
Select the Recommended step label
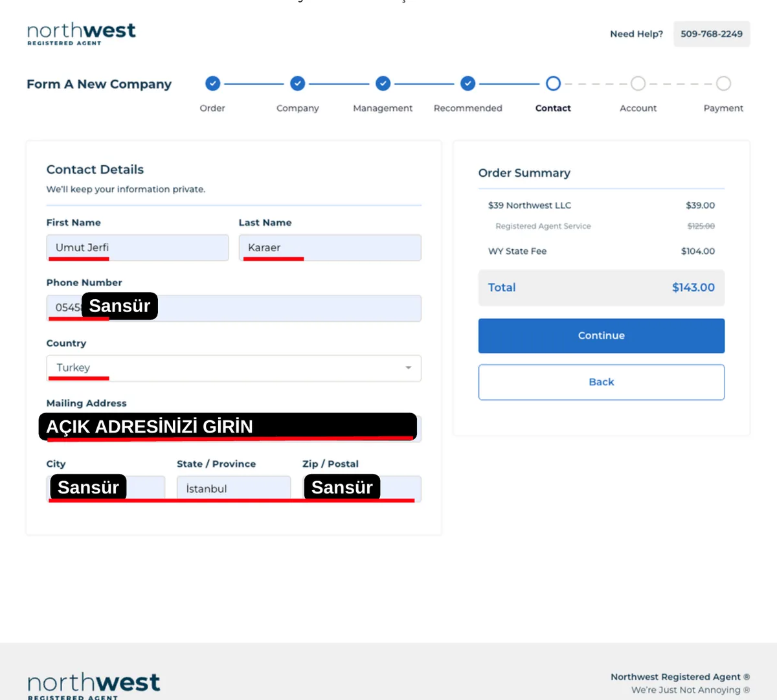click(467, 108)
